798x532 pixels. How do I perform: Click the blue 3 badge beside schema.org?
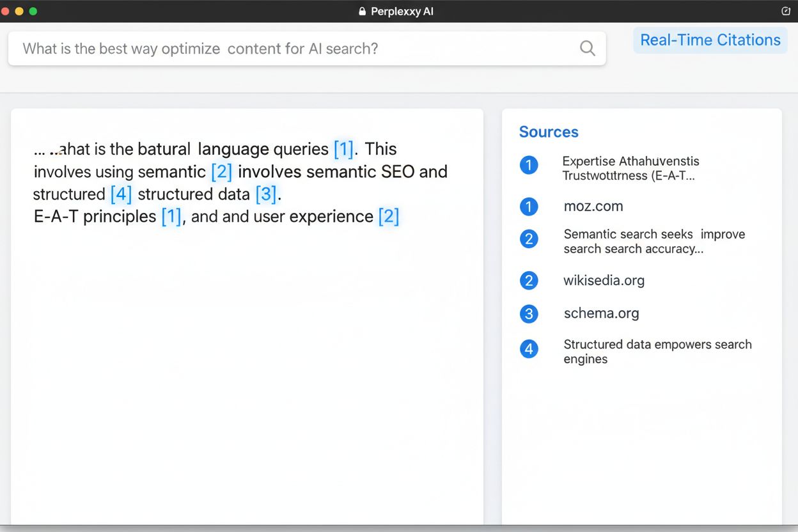coord(529,313)
